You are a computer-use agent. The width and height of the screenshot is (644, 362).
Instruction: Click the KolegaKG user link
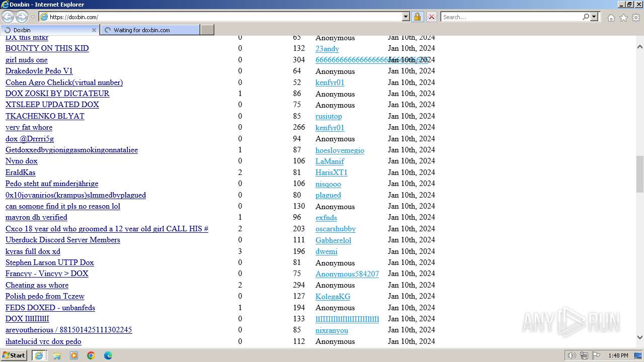pyautogui.click(x=333, y=297)
